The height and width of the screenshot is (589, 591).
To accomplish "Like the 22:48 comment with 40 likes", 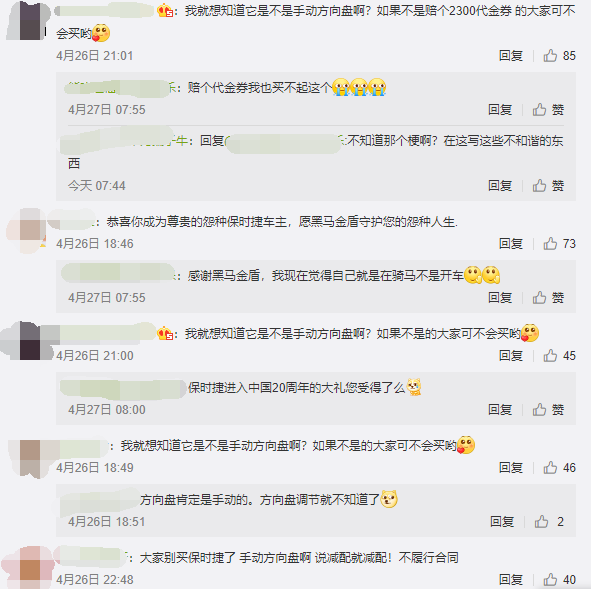I will pyautogui.click(x=550, y=580).
